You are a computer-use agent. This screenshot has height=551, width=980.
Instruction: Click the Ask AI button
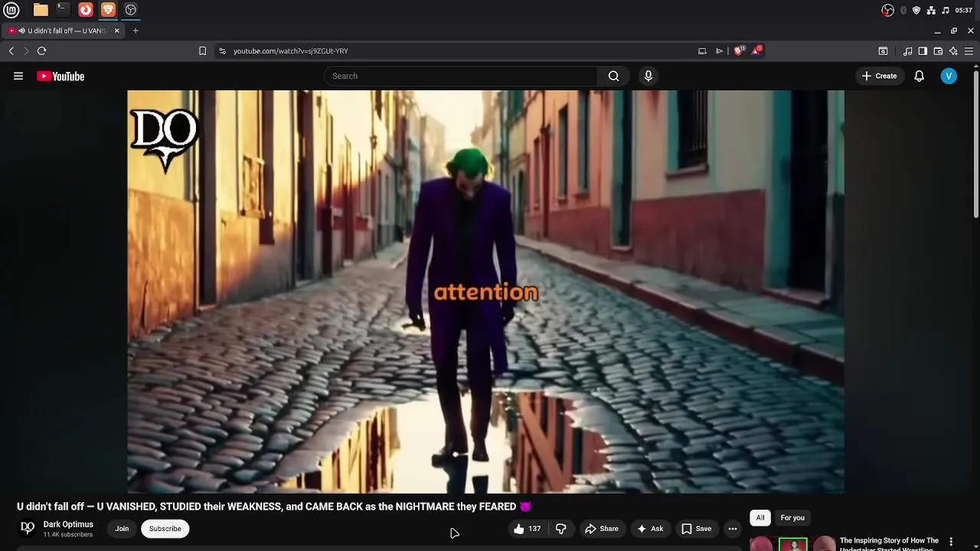coord(650,529)
